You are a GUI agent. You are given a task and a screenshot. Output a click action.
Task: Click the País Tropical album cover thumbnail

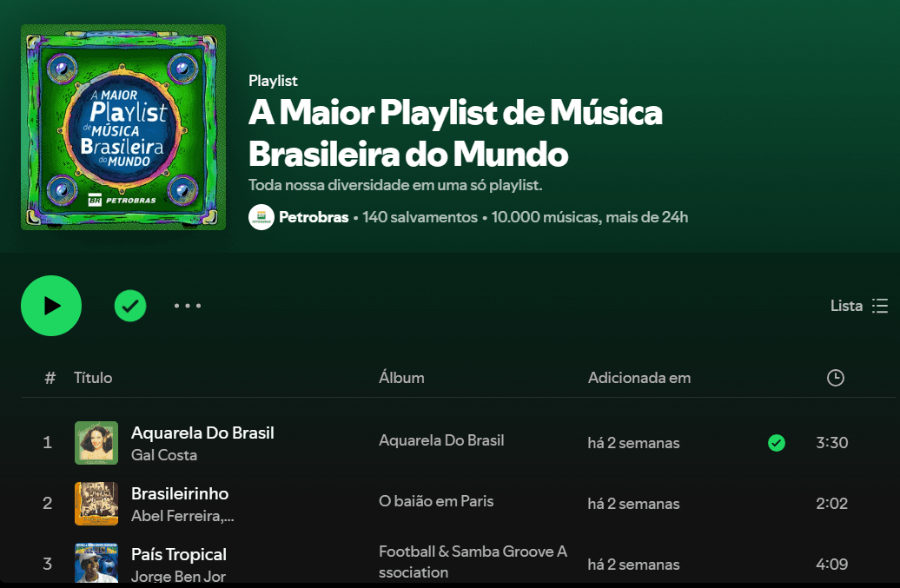96,564
